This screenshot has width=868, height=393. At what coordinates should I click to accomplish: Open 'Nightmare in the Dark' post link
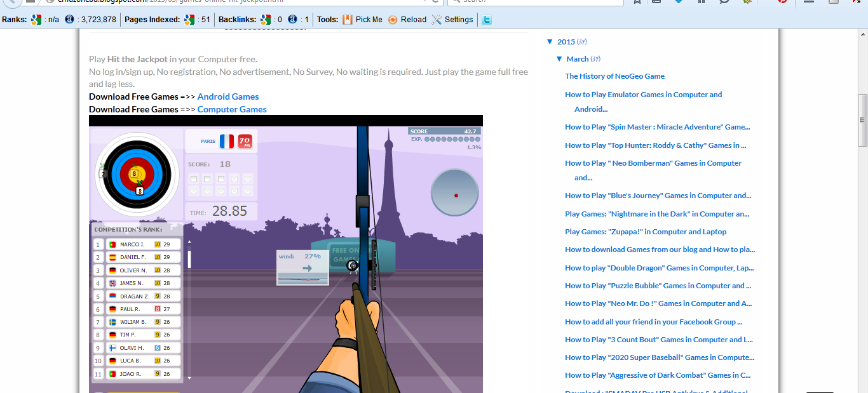click(657, 214)
